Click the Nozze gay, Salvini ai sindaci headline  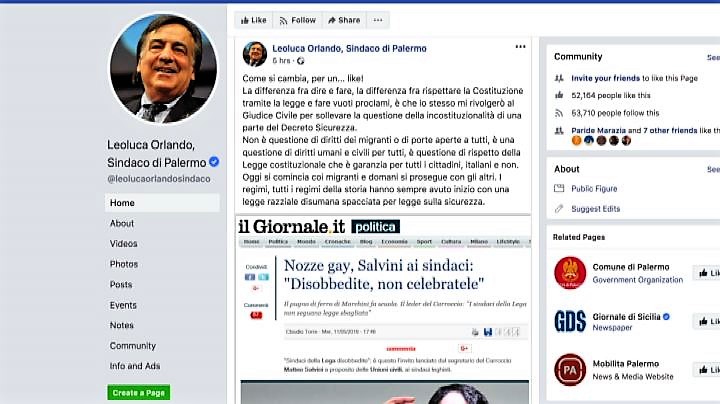(x=384, y=275)
